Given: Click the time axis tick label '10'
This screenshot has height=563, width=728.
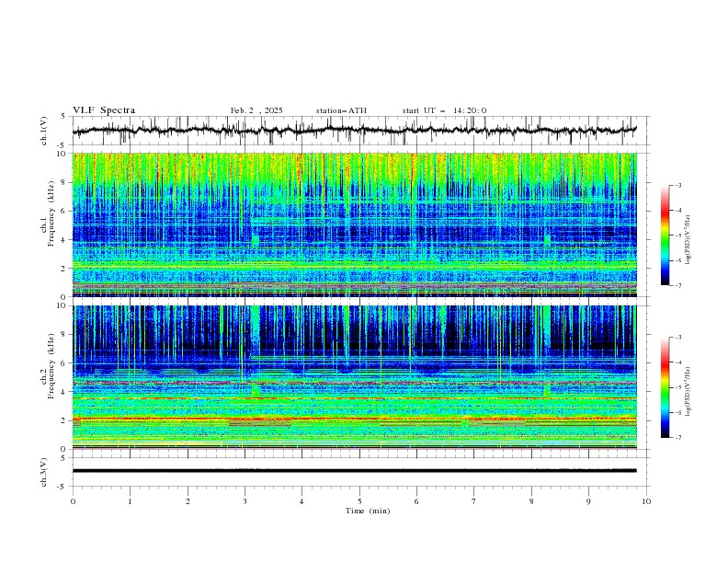Looking at the screenshot, I should 646,501.
